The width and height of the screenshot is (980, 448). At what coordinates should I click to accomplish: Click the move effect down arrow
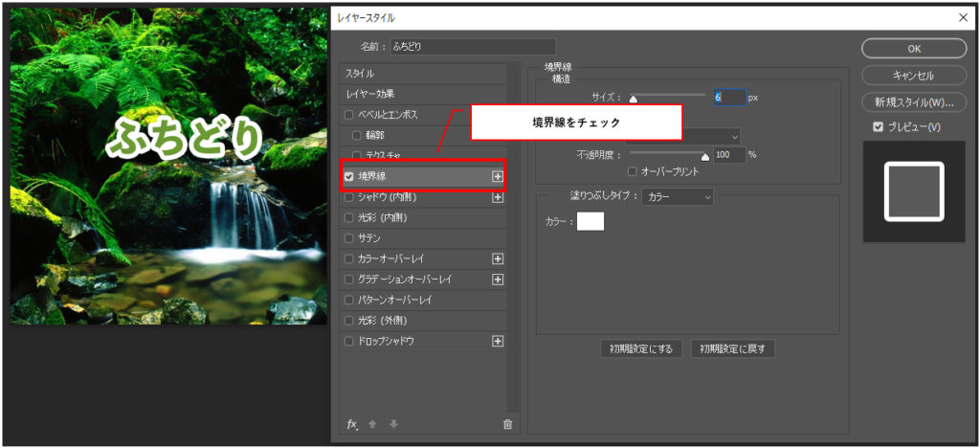point(393,424)
